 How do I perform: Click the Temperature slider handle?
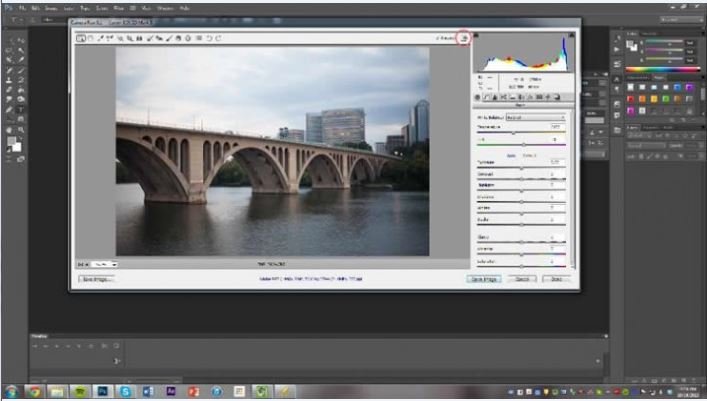pos(513,133)
